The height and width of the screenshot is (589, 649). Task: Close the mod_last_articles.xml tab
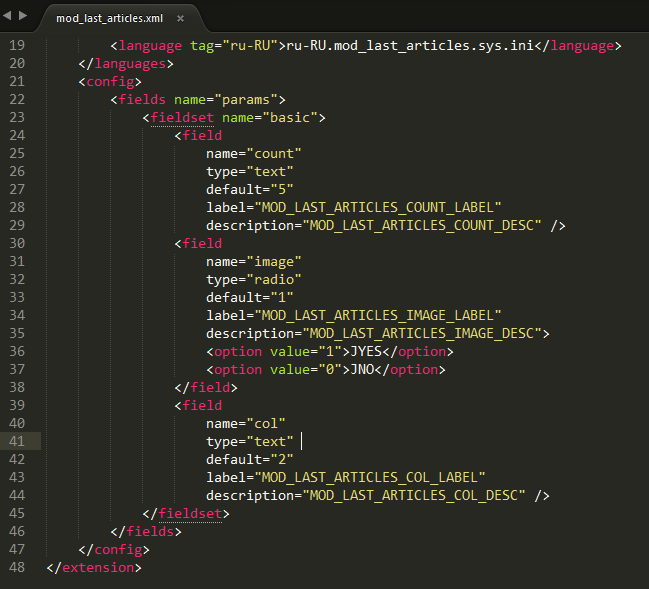point(179,18)
